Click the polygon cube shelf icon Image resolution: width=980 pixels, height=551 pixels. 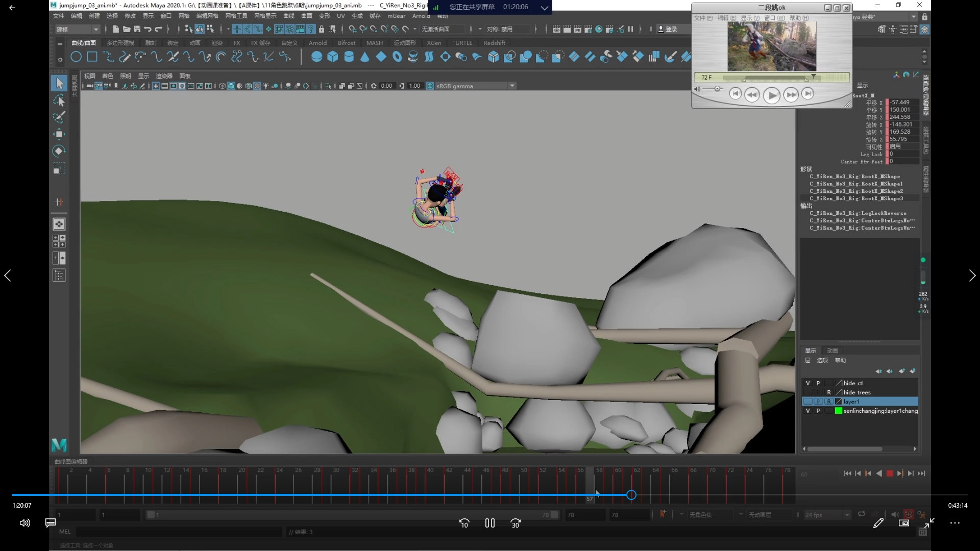point(333,57)
